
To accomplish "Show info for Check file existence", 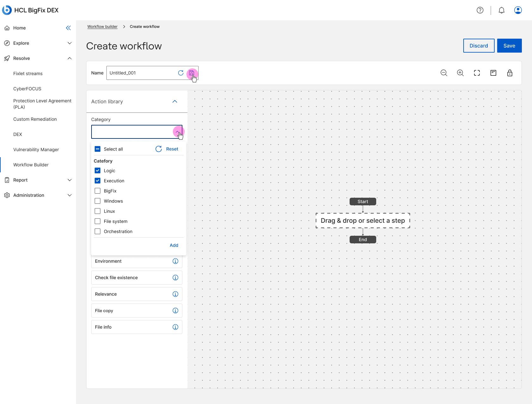I will click(x=175, y=278).
